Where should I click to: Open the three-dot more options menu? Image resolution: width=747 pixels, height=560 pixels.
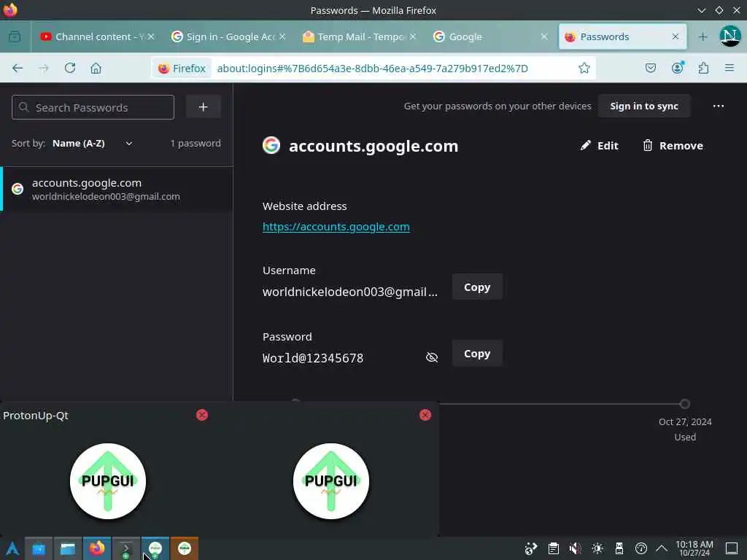(x=719, y=106)
